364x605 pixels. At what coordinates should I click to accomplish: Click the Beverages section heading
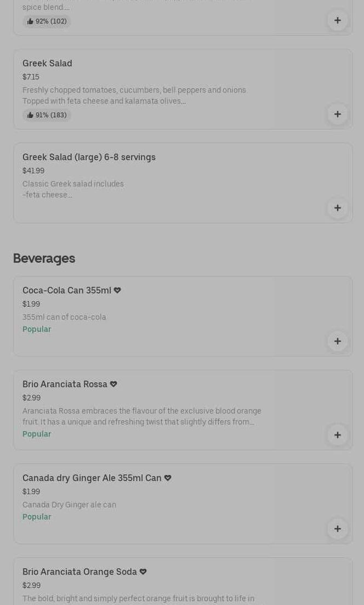pos(44,258)
